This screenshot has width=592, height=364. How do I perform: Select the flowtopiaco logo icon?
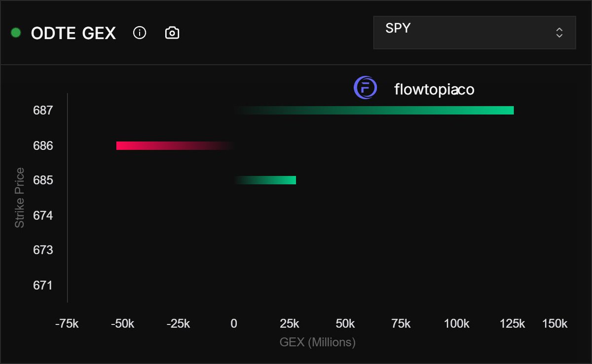(365, 88)
